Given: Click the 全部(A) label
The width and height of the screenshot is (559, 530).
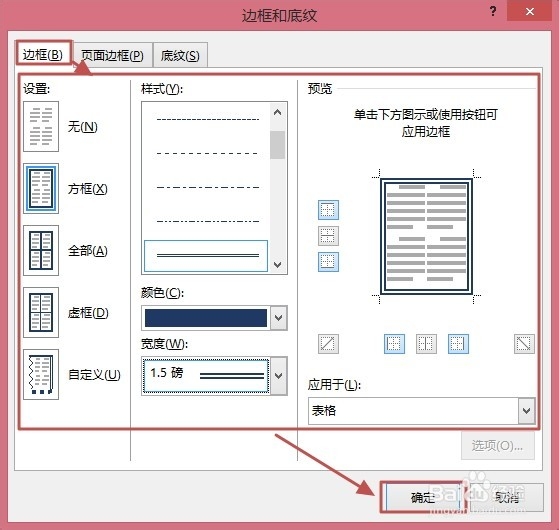Looking at the screenshot, I should pyautogui.click(x=88, y=251).
